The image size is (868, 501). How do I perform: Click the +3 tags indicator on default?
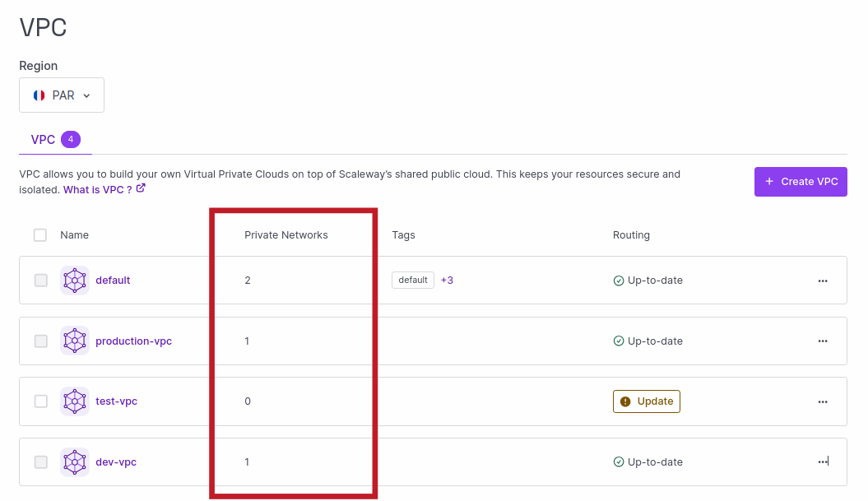coord(447,280)
